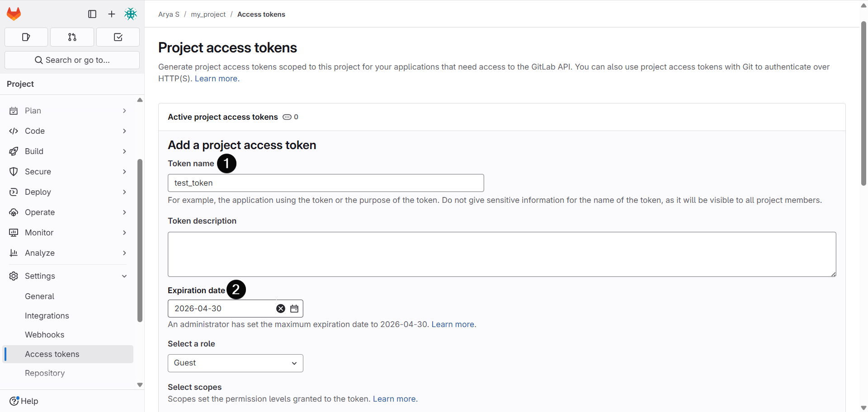Open the Issues shortcut icon
Image resolution: width=868 pixels, height=412 pixels.
tap(26, 37)
